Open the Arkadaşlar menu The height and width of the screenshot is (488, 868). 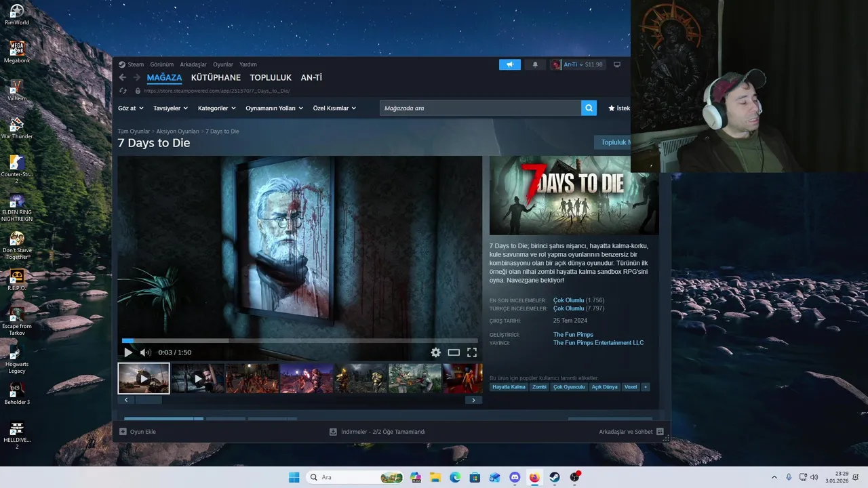193,64
